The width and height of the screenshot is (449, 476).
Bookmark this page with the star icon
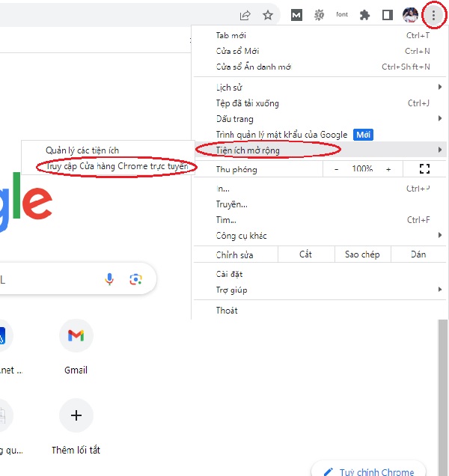267,15
